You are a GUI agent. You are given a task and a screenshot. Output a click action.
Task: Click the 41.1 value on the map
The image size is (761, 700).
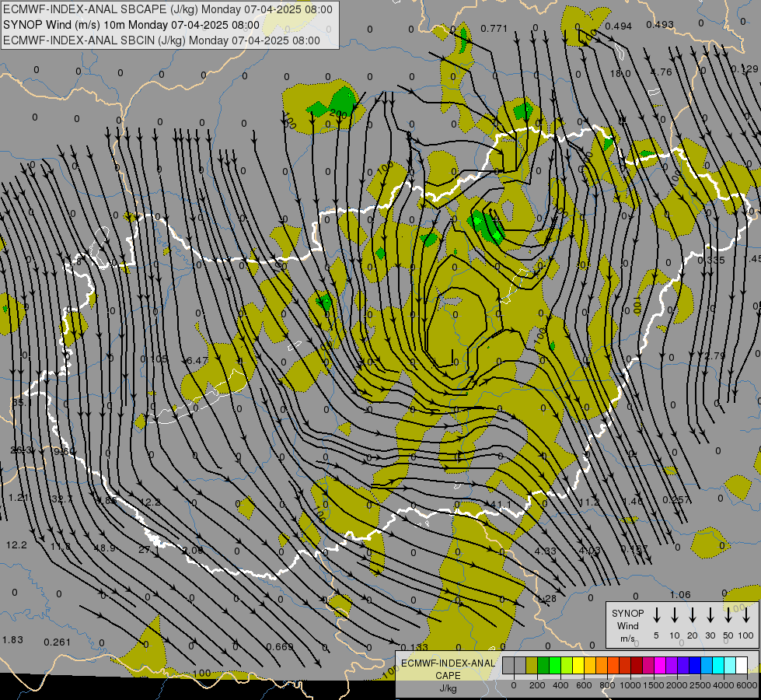point(501,505)
